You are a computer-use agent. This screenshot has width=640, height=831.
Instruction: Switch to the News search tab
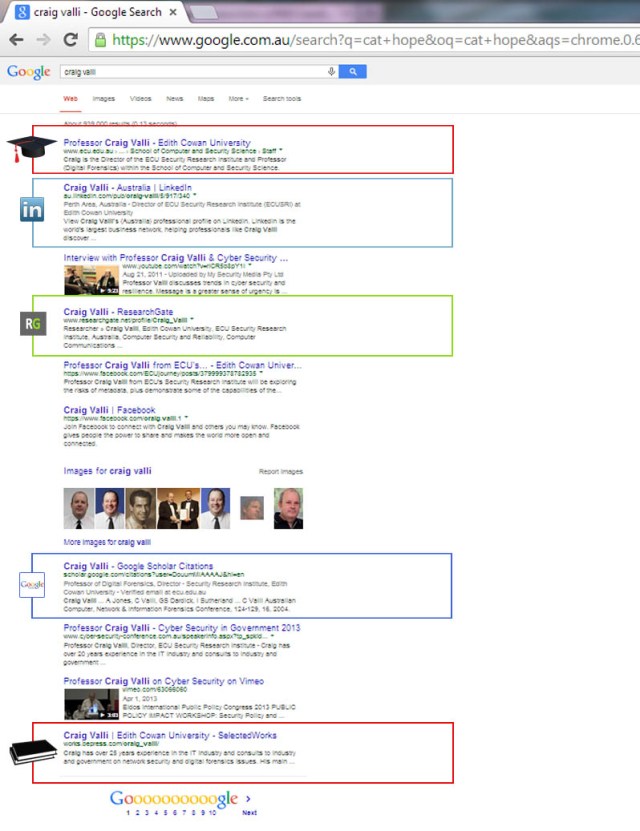(x=174, y=99)
